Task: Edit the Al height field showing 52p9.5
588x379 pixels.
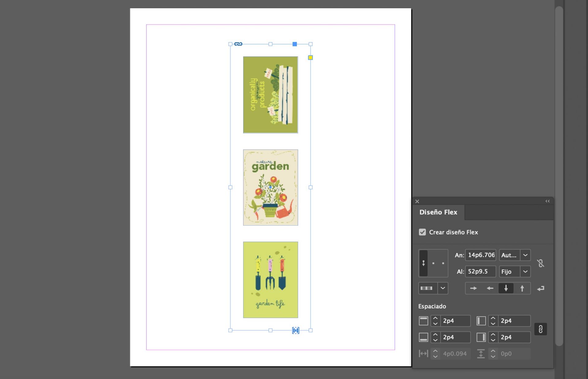Action: [480, 271]
